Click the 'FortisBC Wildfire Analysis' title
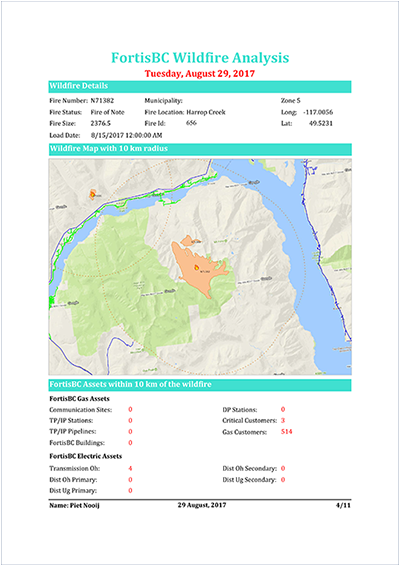 (x=200, y=58)
